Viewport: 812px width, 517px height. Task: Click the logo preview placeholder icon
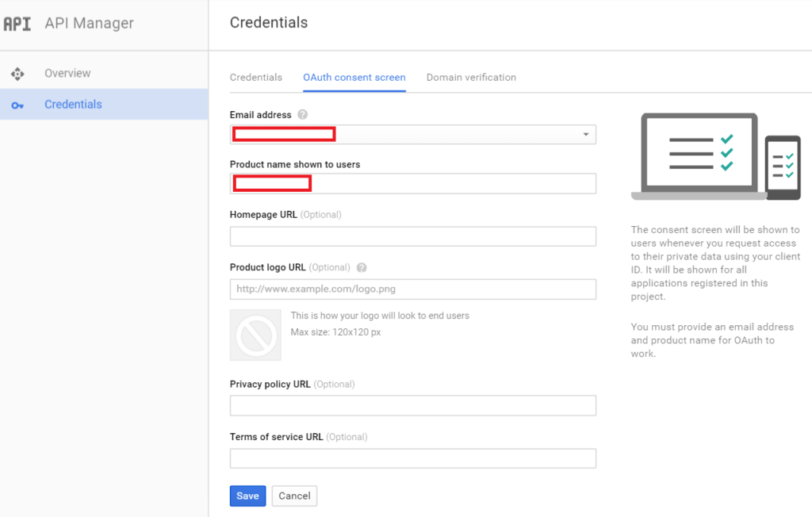(x=255, y=335)
